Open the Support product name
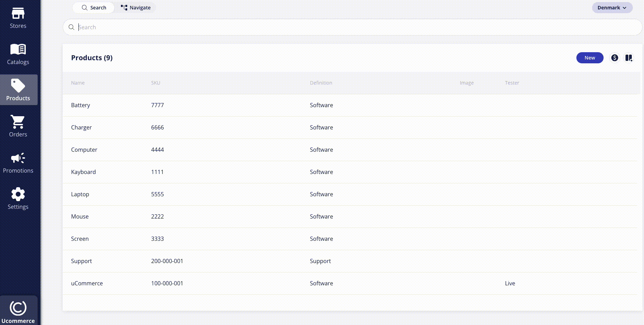This screenshot has width=644, height=325. click(82, 261)
